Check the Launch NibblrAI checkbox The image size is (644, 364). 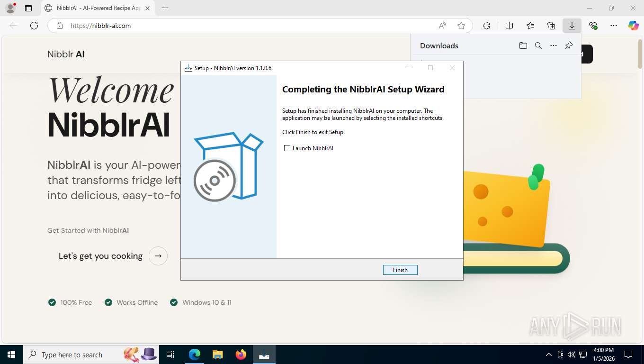(x=287, y=148)
